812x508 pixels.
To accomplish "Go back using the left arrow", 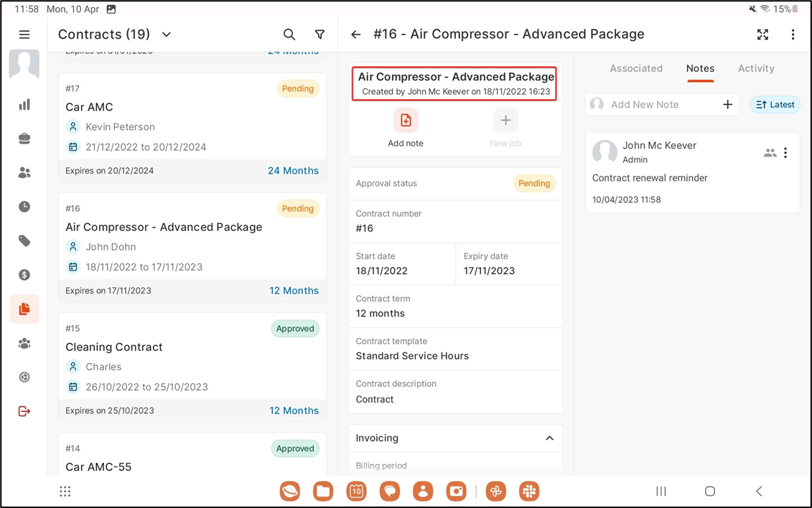I will (x=356, y=34).
